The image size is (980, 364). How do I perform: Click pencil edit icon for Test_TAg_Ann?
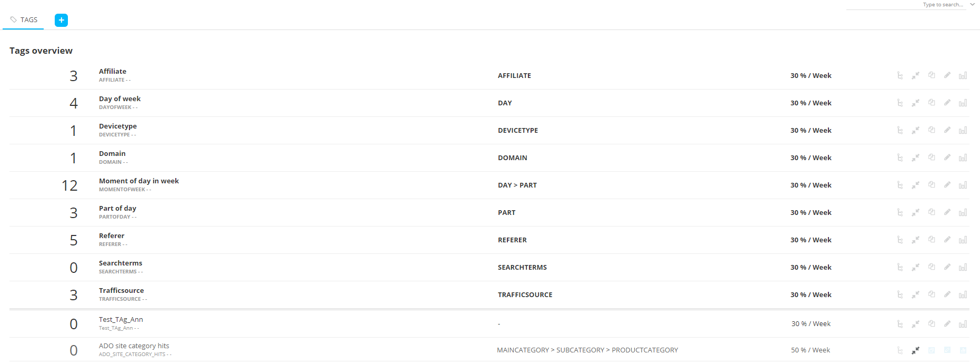click(947, 324)
